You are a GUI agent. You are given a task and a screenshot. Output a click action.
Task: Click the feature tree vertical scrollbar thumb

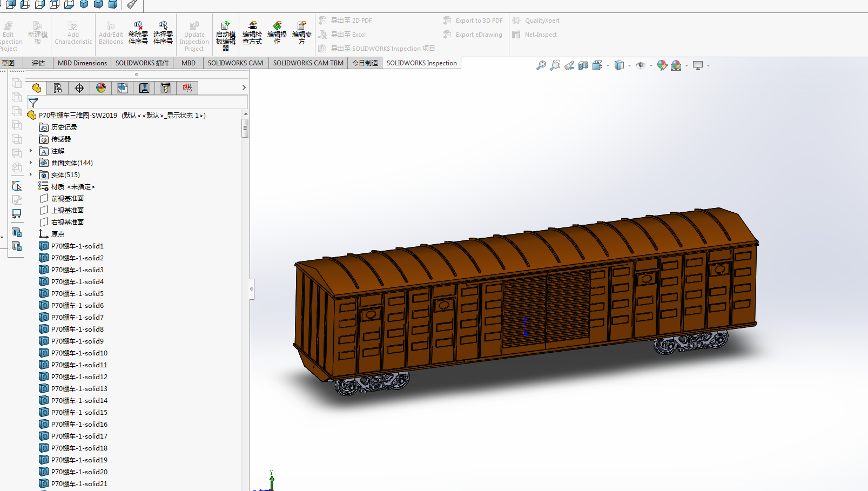[245, 129]
